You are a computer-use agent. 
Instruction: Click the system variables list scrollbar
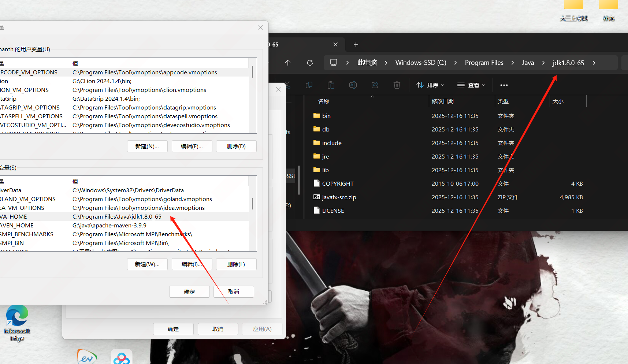[x=252, y=204]
